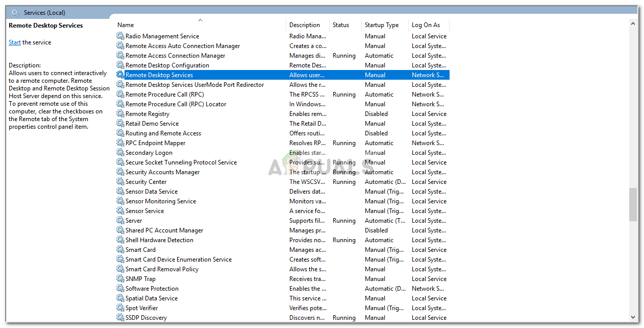Click the scrollbar up arrow

click(633, 24)
